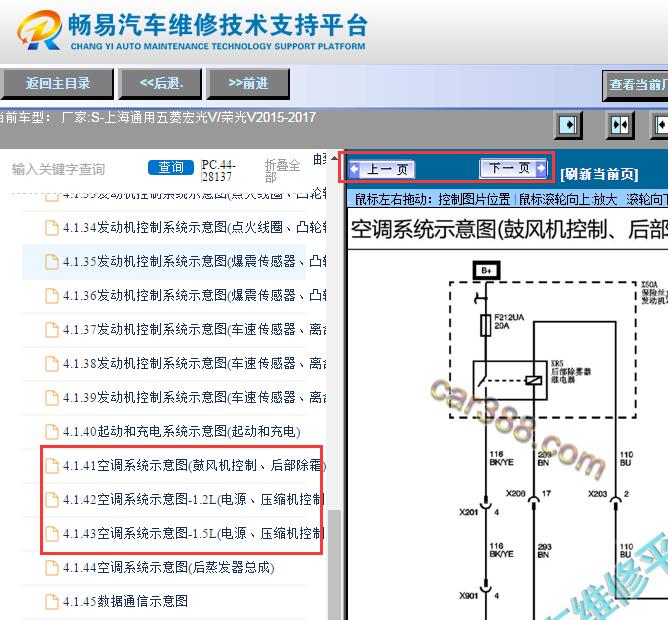This screenshot has height=620, width=668.
Task: Click F212UA 20A fuse label in diagram
Action: point(509,321)
